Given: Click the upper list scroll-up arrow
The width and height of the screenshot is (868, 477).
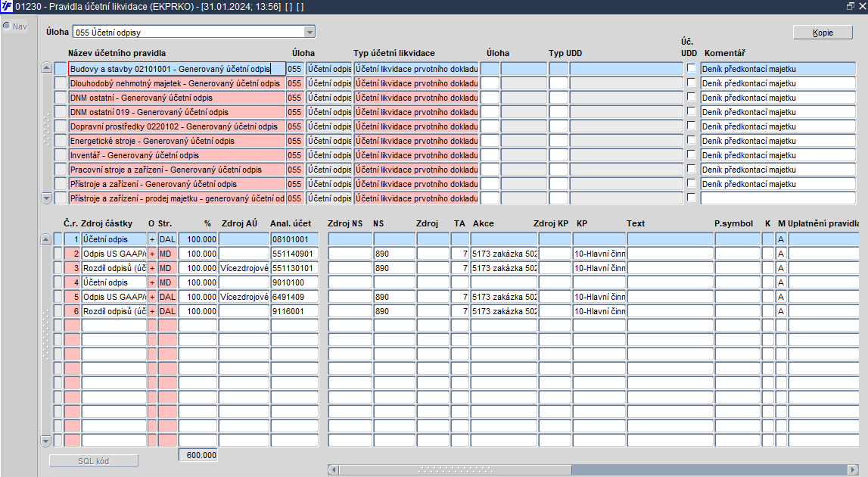Looking at the screenshot, I should (46, 68).
